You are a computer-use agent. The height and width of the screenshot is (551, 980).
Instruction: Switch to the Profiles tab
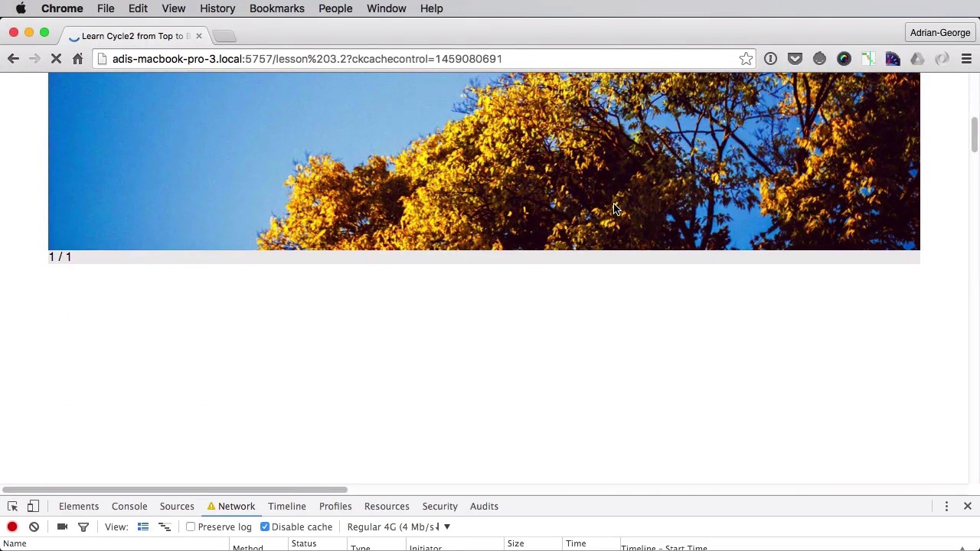tap(335, 506)
